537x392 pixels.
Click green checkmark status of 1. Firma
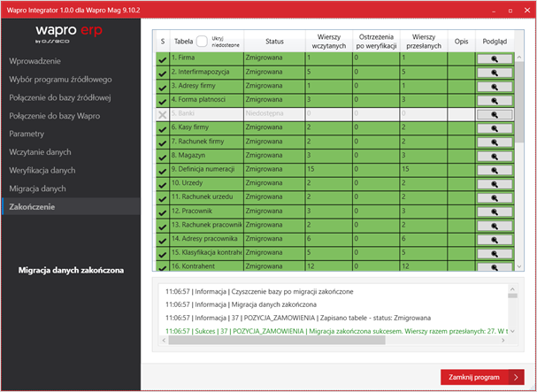tap(162, 58)
